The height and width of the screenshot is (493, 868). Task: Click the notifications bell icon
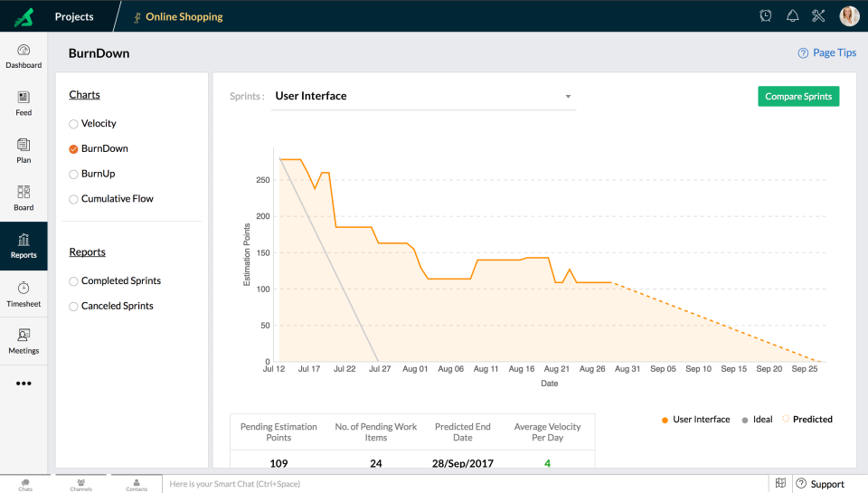[792, 16]
